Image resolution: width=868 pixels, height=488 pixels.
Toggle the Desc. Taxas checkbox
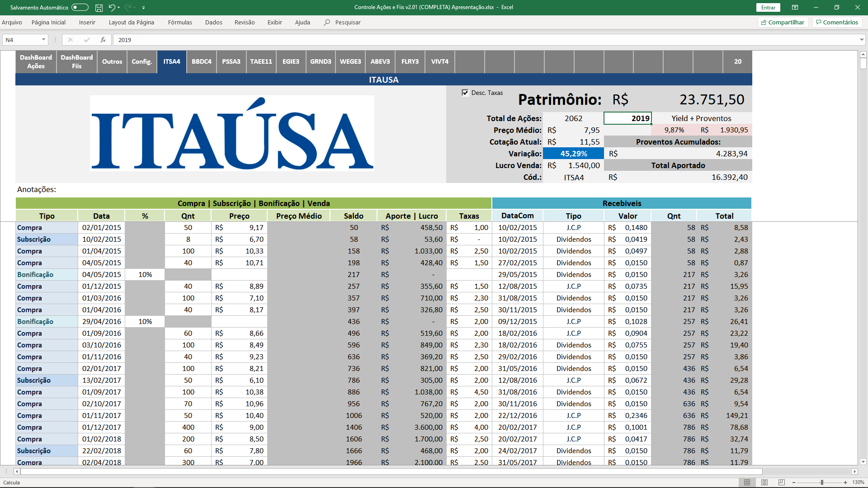click(x=465, y=93)
